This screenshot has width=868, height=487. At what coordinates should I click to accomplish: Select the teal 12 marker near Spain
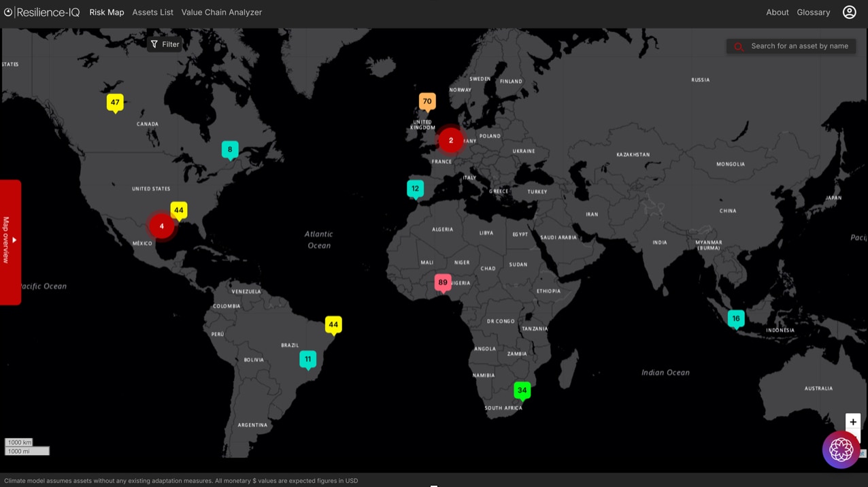415,189
